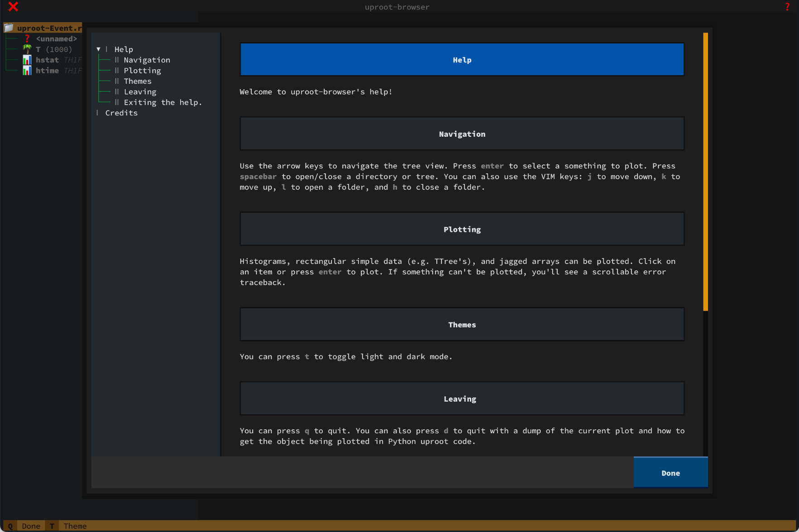Go to Themes entry in contents tree

pos(138,81)
